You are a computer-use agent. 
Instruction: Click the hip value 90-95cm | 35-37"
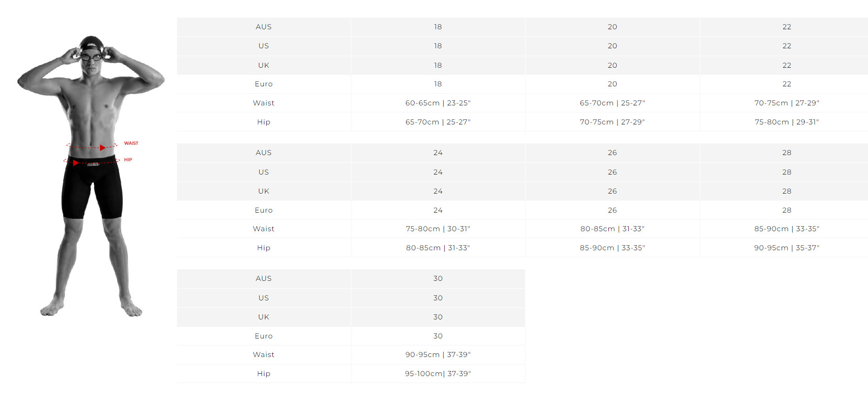coord(786,248)
